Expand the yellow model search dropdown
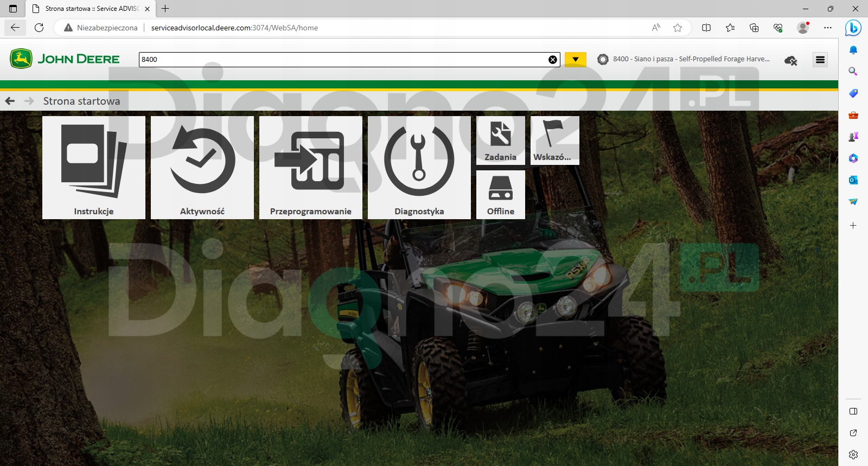 click(576, 60)
